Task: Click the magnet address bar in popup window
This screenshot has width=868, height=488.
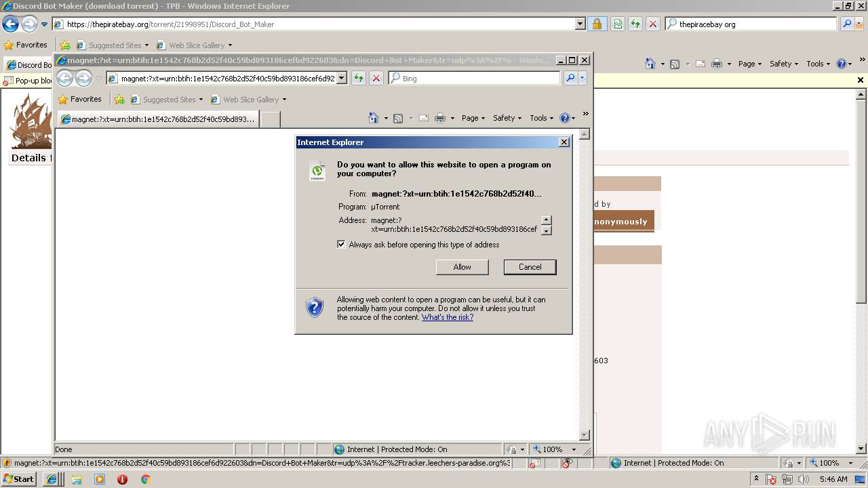Action: point(227,79)
